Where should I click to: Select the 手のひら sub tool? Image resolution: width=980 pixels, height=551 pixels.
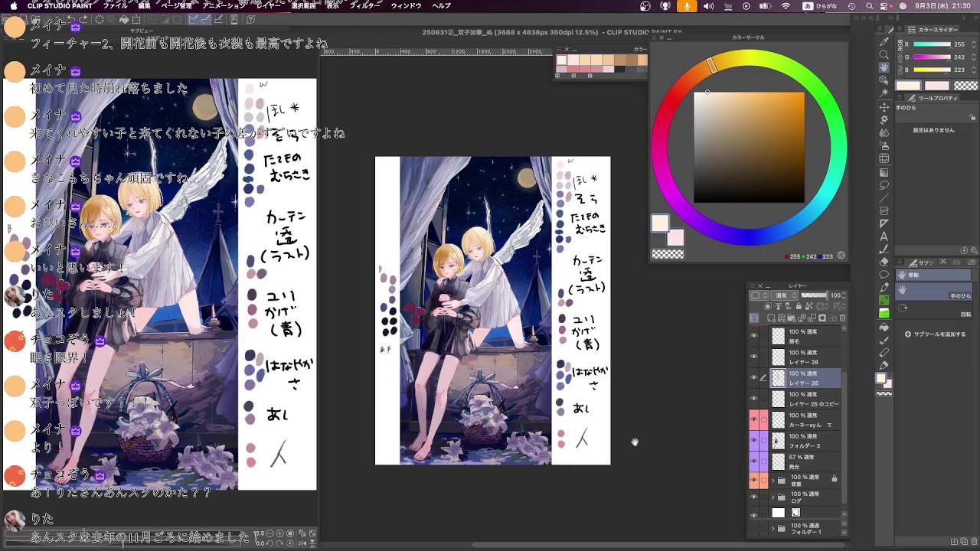[934, 291]
